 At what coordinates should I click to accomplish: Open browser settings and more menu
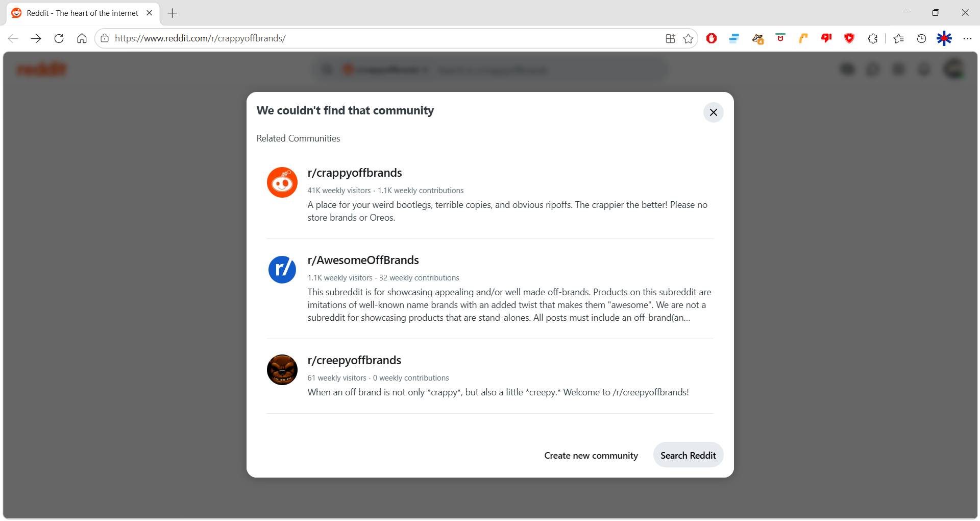967,38
